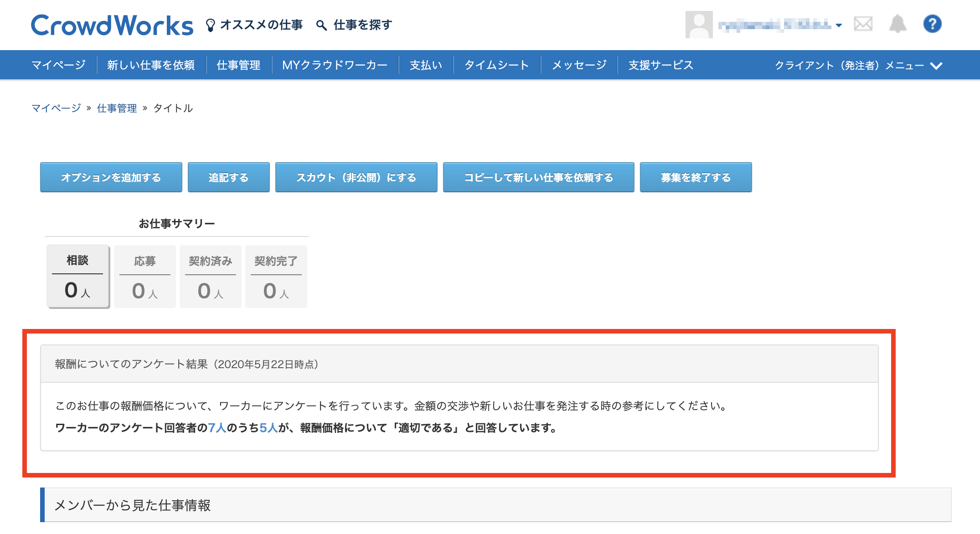
Task: Click the user avatar thumbnail
Action: click(x=699, y=25)
